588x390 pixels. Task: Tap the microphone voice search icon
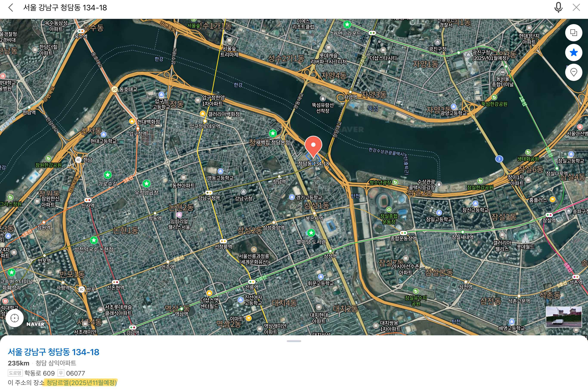558,8
